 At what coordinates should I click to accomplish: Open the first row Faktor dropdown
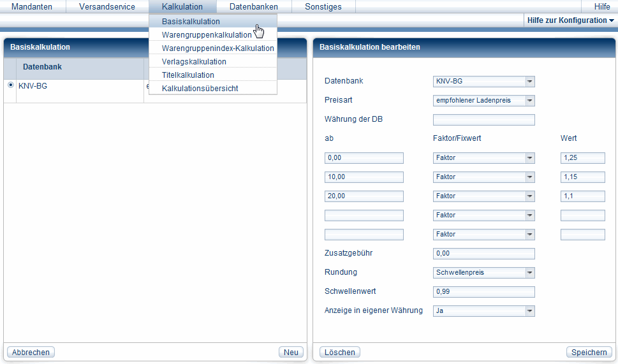(x=483, y=158)
